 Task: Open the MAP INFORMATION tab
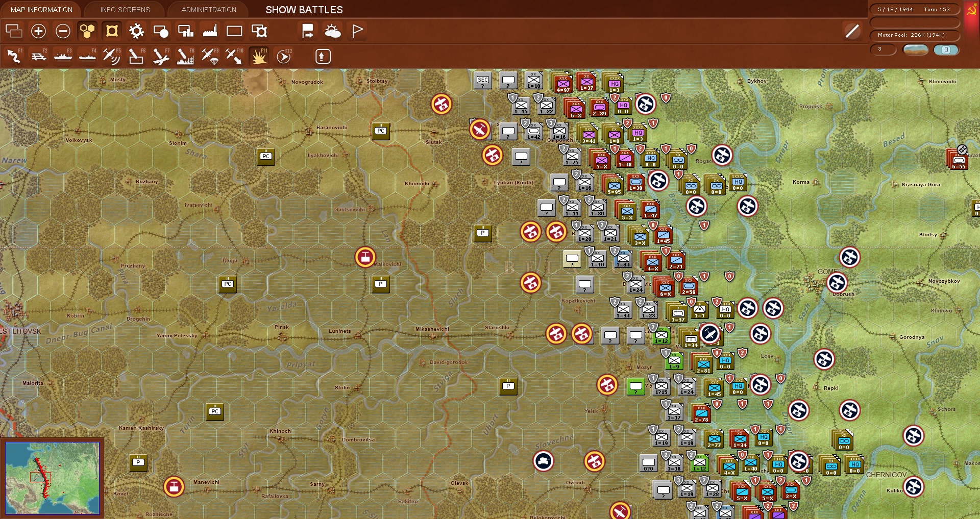(x=41, y=9)
